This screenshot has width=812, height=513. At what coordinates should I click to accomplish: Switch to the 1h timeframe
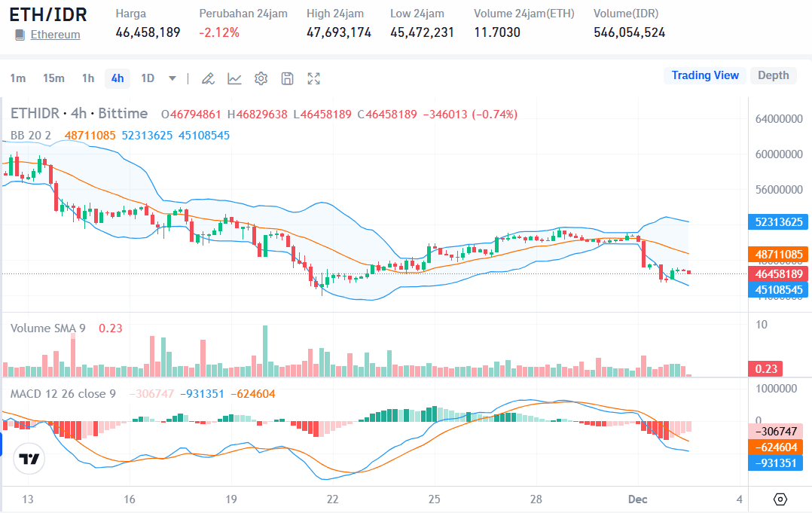[87, 78]
